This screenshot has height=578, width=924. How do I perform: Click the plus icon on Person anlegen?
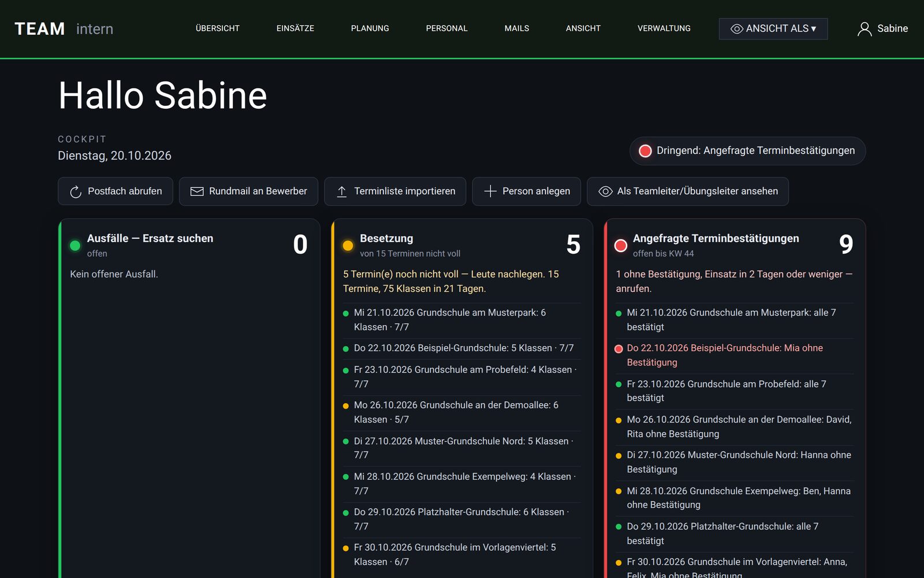pos(490,191)
